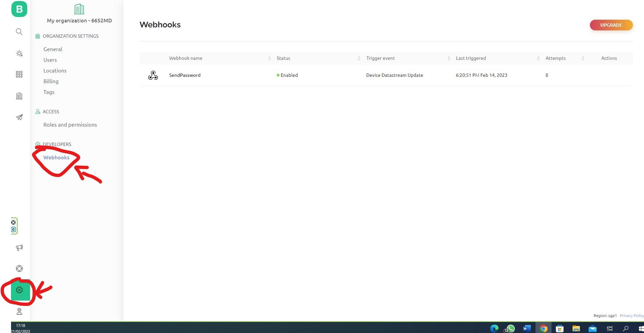Open the settings gear in sidebar
The image size is (644, 333).
[x=19, y=290]
